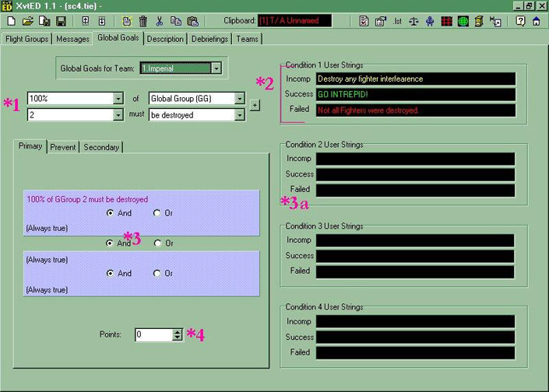Select Or in first condition block
The image size is (549, 392).
(157, 213)
